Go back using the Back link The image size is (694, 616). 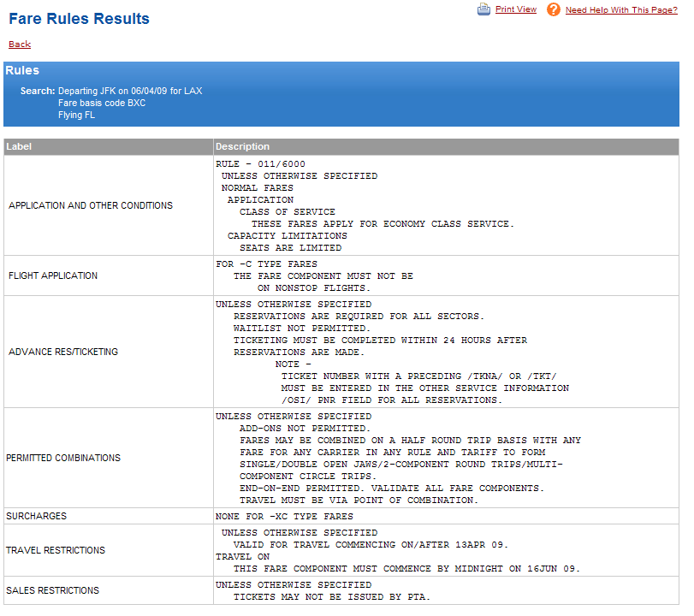tap(20, 44)
